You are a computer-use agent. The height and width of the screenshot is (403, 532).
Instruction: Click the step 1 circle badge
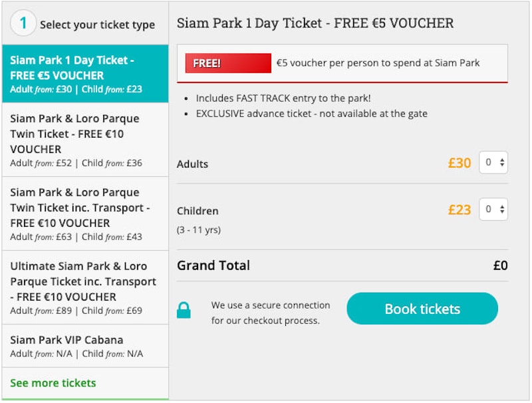click(x=23, y=24)
